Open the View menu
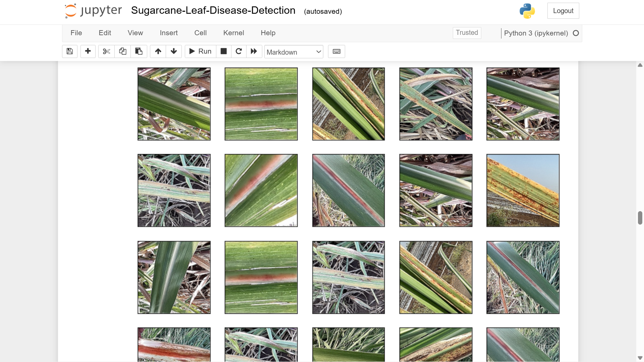Image resolution: width=644 pixels, height=362 pixels. tap(135, 33)
